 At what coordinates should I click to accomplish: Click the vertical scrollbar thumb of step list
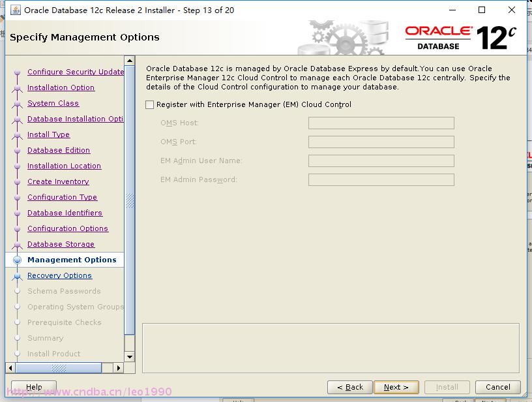pos(130,200)
